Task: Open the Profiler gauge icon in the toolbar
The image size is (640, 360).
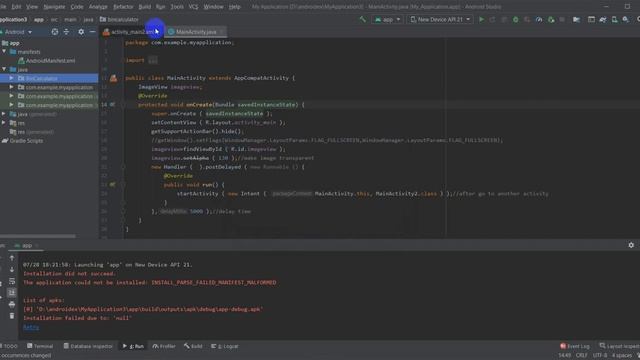Action: [x=539, y=19]
